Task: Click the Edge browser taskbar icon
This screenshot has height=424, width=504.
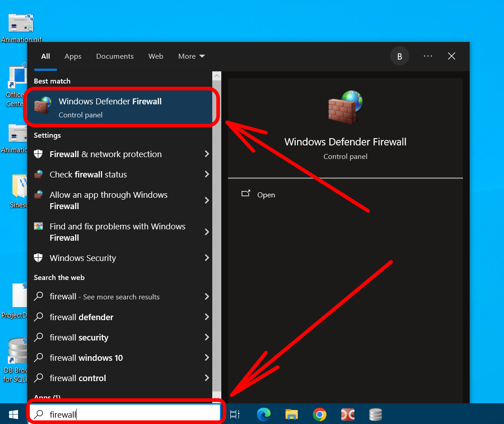Action: (264, 414)
